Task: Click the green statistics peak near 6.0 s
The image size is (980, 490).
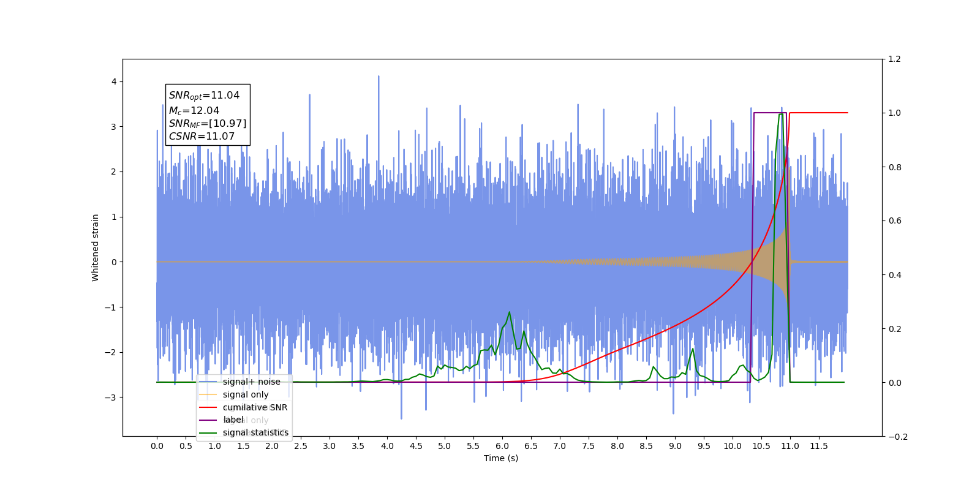Action: pos(510,312)
